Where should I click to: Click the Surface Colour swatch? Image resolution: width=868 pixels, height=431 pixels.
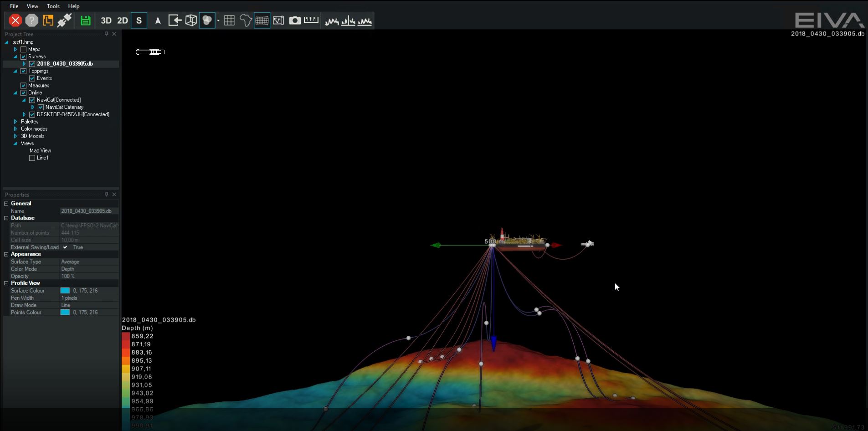[65, 291]
